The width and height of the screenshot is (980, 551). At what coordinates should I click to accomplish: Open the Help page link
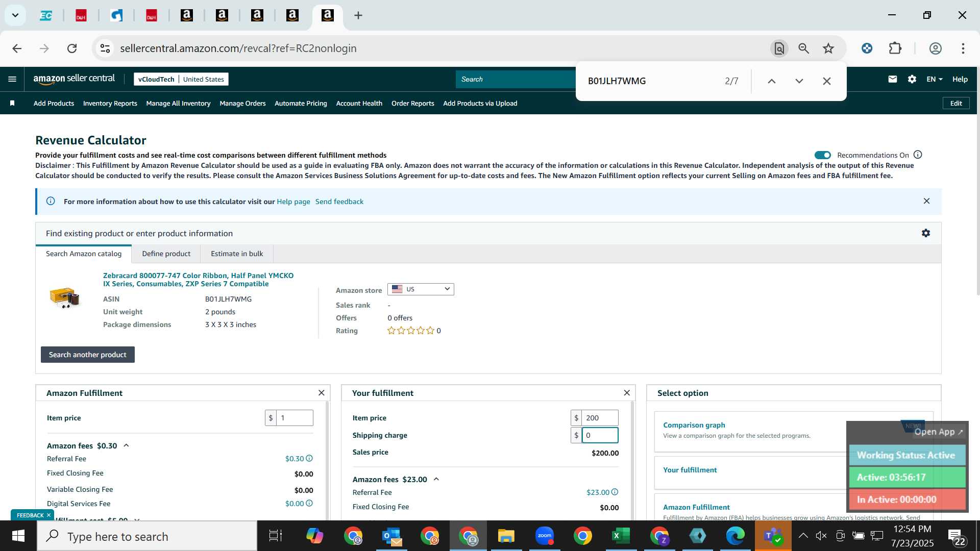[x=293, y=202]
